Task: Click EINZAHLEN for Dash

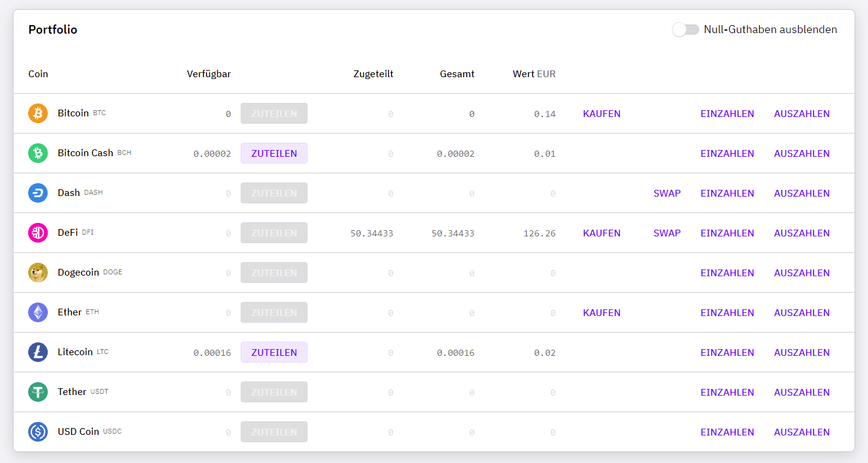Action: click(727, 194)
